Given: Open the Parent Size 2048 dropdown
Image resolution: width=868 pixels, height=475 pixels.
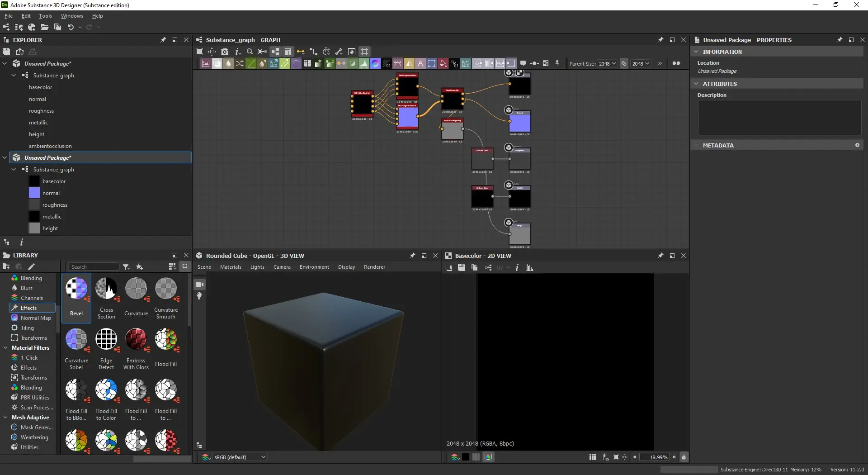Looking at the screenshot, I should tap(607, 64).
